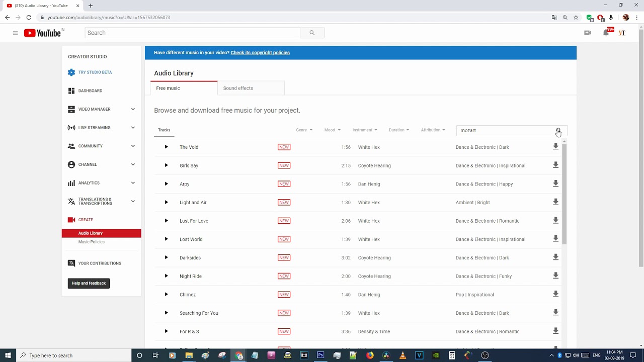Play the track The Void
The height and width of the screenshot is (362, 644).
coord(166,147)
